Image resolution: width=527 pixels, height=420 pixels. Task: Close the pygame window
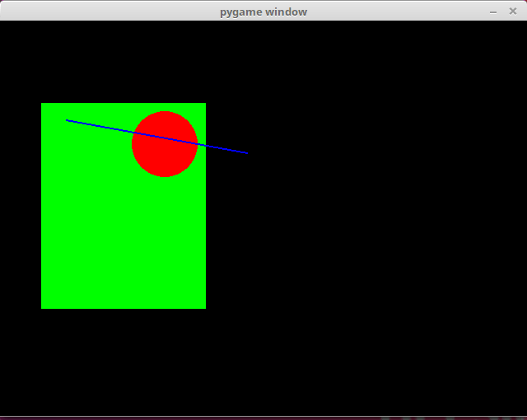pos(512,12)
